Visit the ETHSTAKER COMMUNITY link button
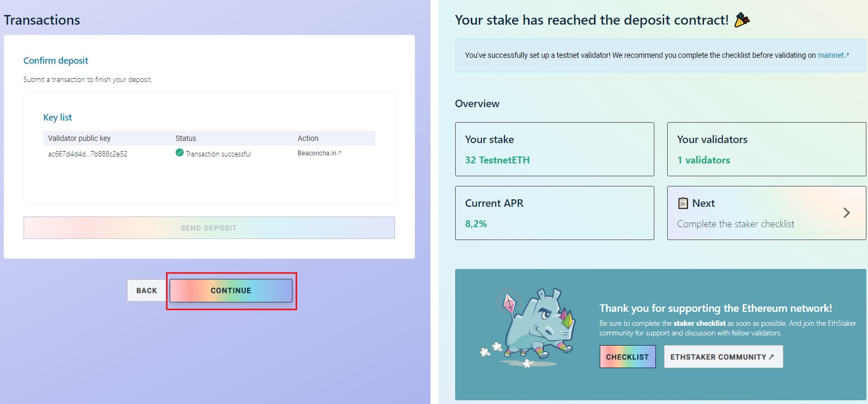Screen dimensions: 868x404 pyautogui.click(x=723, y=357)
